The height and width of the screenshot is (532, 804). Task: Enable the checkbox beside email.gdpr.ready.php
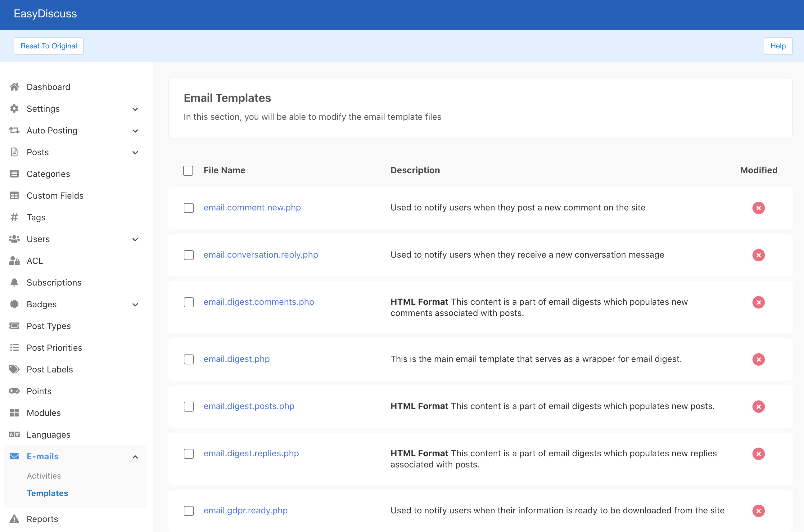click(188, 511)
